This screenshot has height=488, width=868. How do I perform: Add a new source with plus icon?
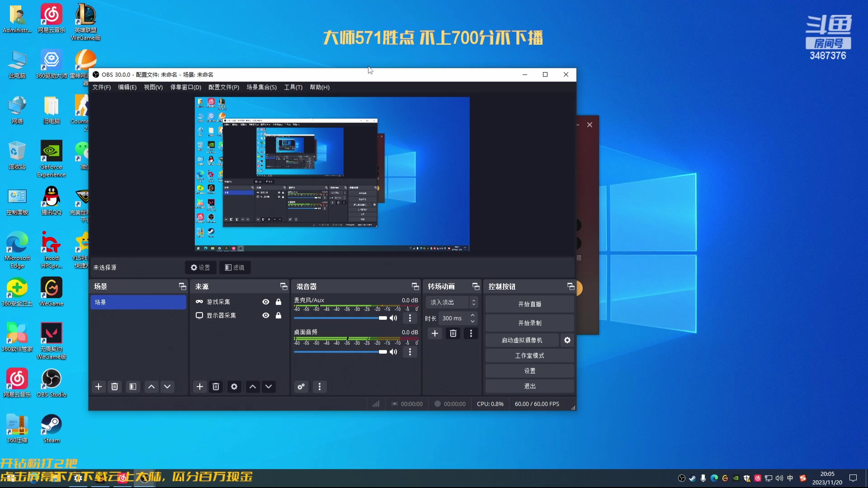coord(199,387)
